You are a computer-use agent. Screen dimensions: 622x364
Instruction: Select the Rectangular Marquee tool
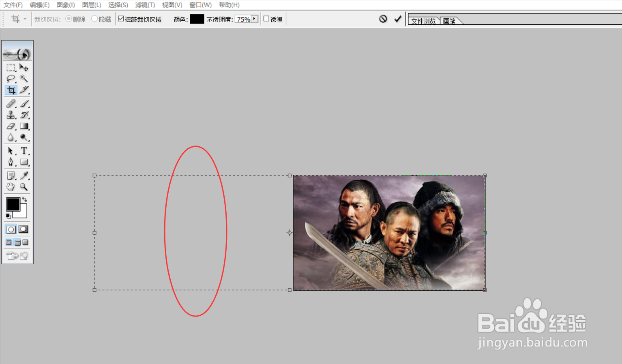pos(11,68)
